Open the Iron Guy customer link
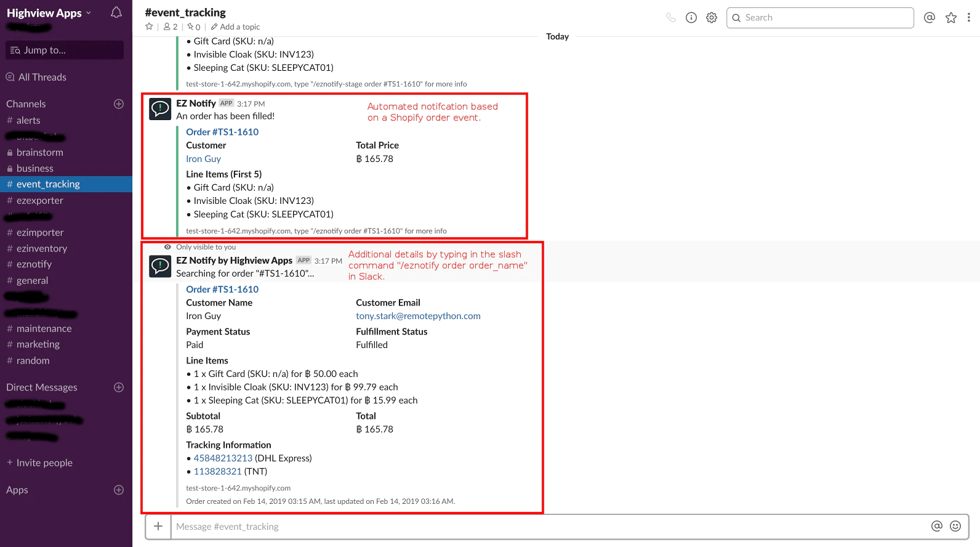The width and height of the screenshot is (980, 547). point(203,159)
